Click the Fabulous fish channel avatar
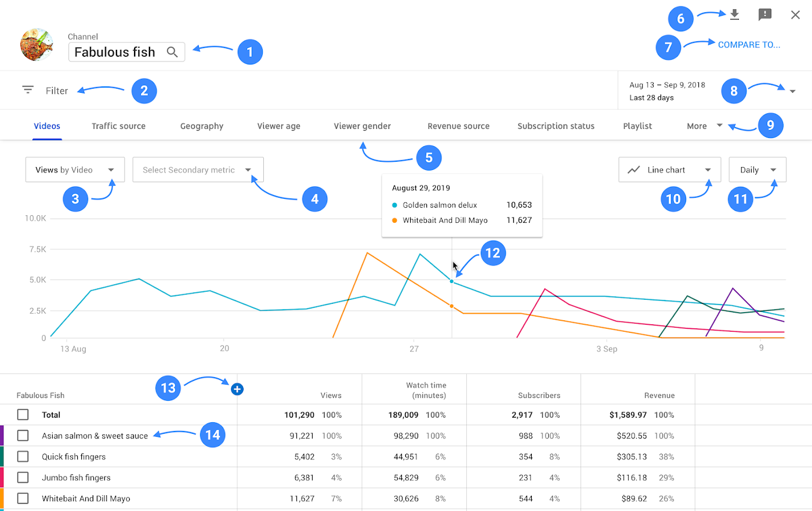Screen dimensions: 812x511 point(37,45)
